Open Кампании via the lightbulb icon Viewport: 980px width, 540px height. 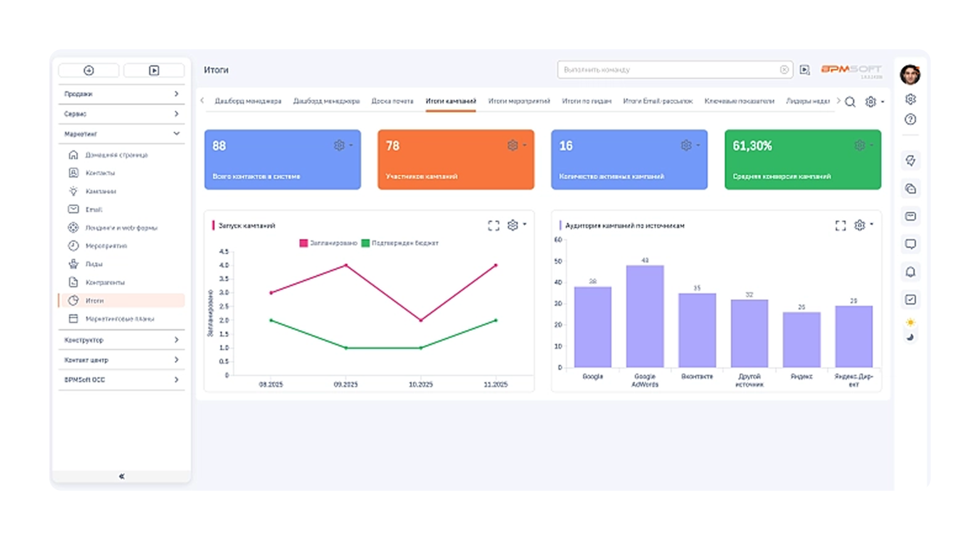73,191
